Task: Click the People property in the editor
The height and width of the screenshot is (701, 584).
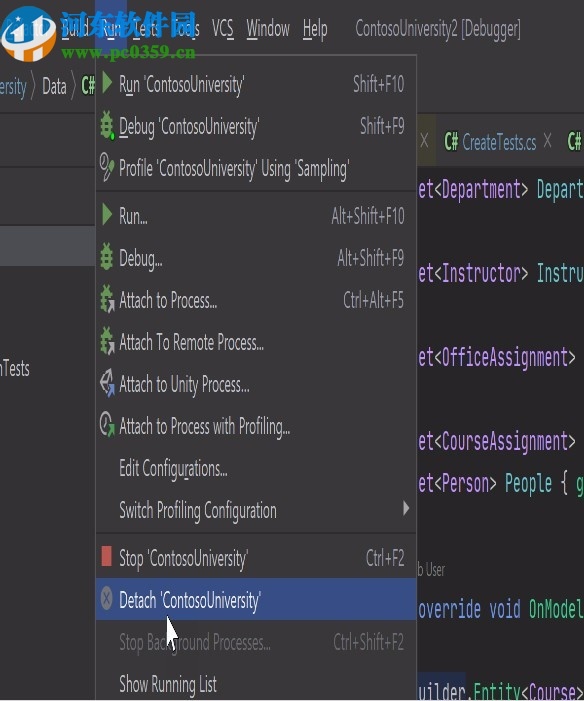Action: (x=529, y=484)
